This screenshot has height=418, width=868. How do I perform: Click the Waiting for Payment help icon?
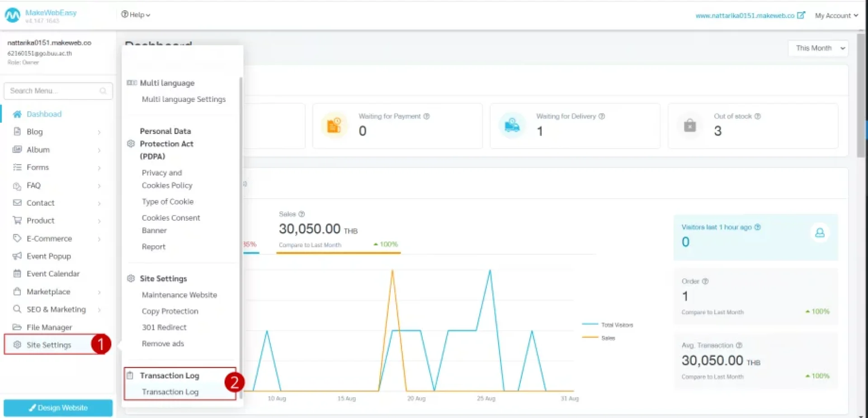(x=426, y=116)
